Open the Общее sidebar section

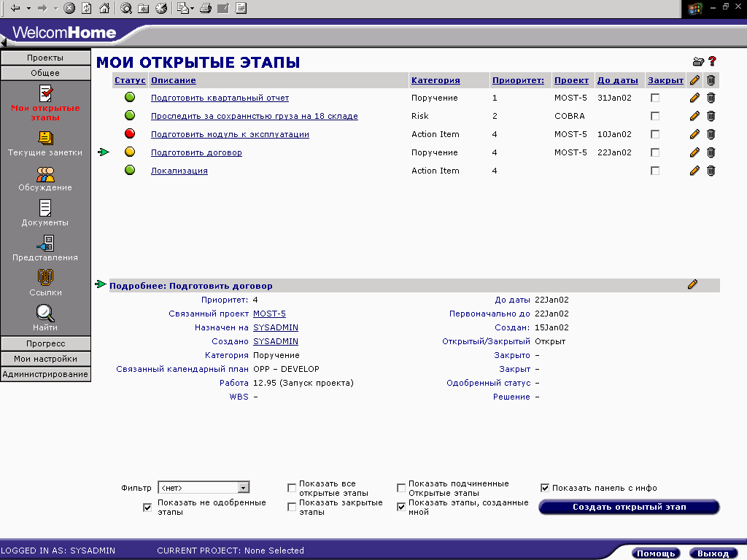click(45, 73)
